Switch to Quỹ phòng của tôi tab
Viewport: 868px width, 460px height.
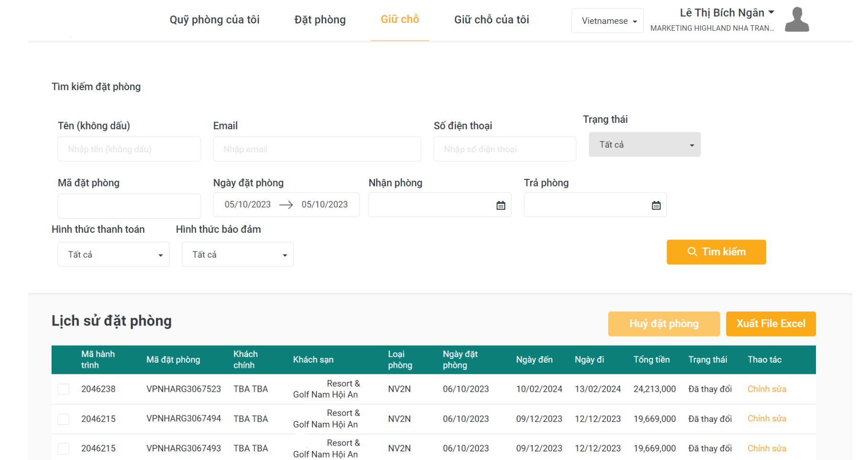pos(214,20)
